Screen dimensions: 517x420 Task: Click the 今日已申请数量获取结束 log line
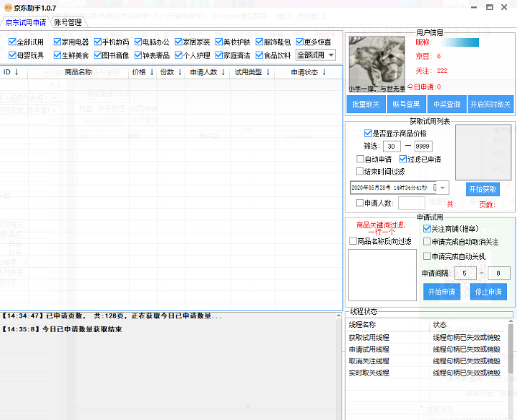click(62, 328)
